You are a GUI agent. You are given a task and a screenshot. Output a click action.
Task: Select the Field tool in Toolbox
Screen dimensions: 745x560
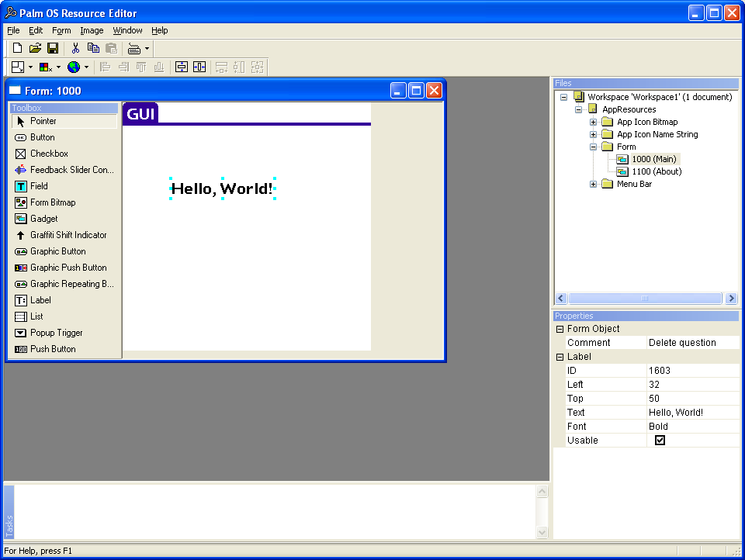pos(64,186)
